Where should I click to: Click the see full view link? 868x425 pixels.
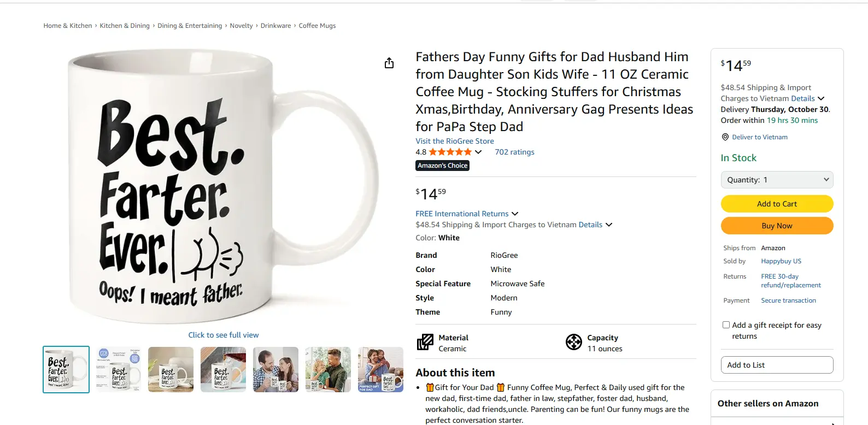[224, 334]
